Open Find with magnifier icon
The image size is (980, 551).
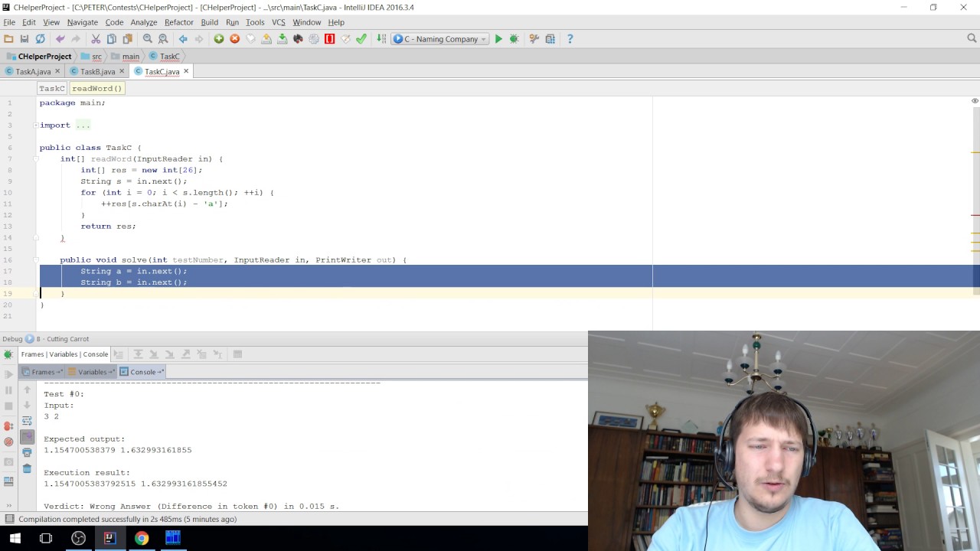click(x=148, y=39)
